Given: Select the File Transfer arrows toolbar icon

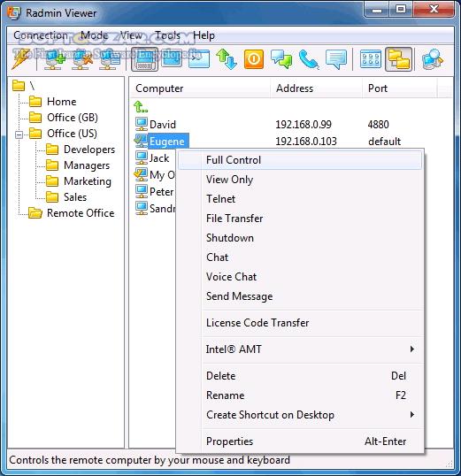Looking at the screenshot, I should pyautogui.click(x=227, y=59).
